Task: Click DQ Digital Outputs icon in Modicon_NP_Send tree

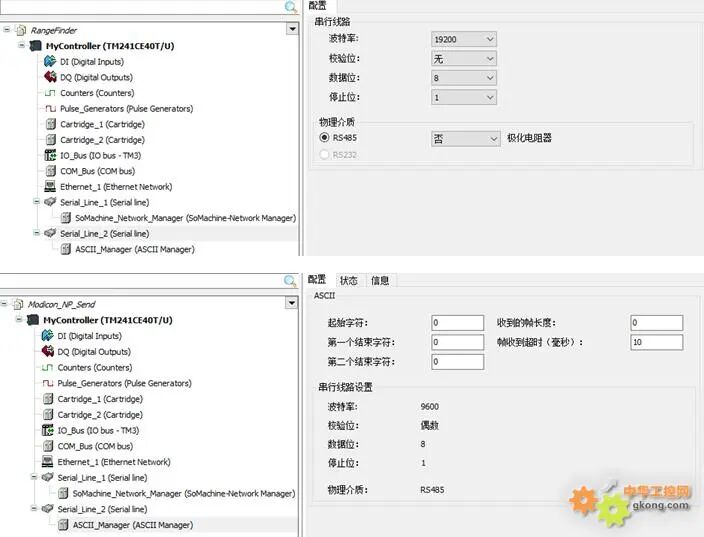Action: coord(47,351)
